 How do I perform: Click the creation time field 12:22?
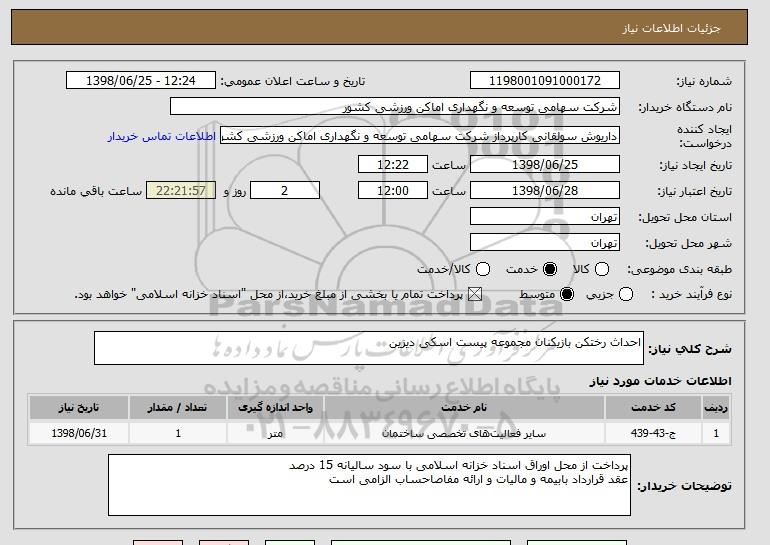click(x=393, y=164)
